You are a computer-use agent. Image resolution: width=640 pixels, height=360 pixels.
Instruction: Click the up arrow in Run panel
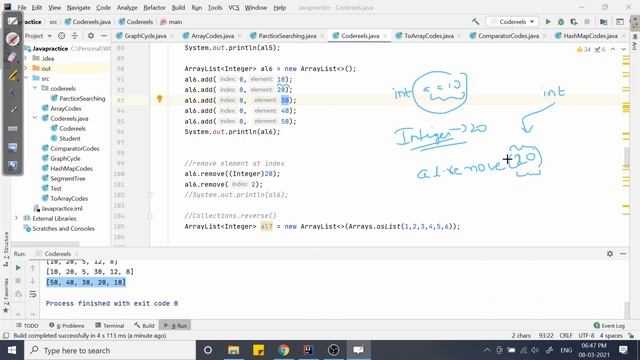tap(33, 268)
